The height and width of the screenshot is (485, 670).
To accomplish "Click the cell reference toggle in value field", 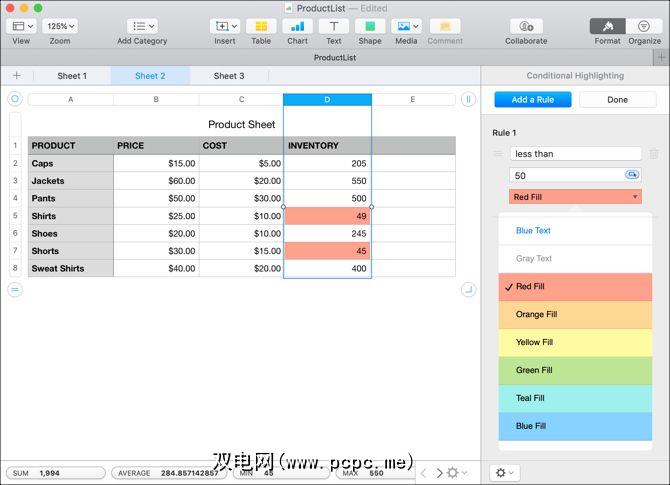I will click(632, 175).
